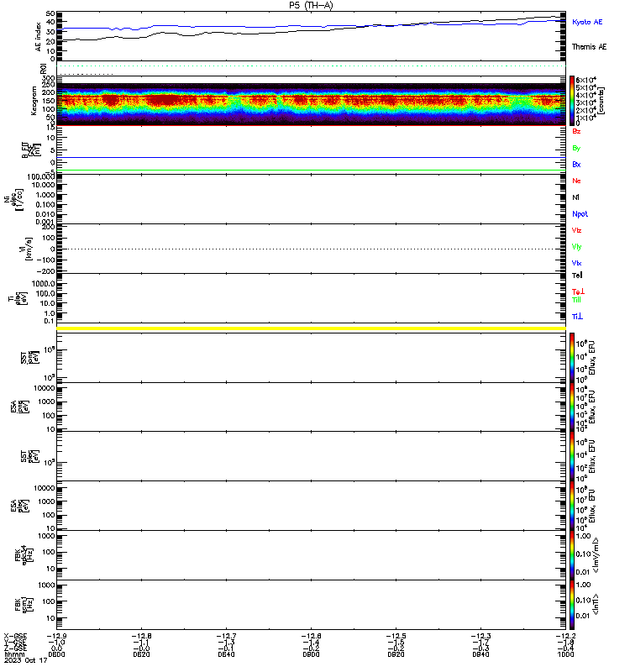
Task: Click the "SST ions [eV]" y-axis label
Action: [x=29, y=358]
